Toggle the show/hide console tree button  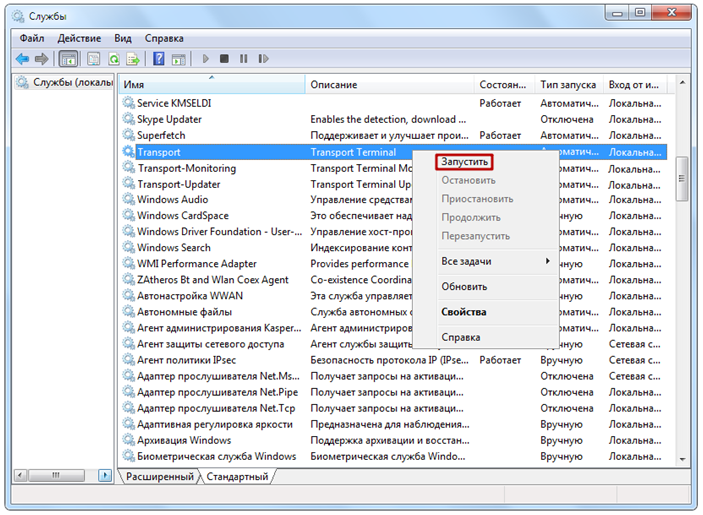point(69,59)
